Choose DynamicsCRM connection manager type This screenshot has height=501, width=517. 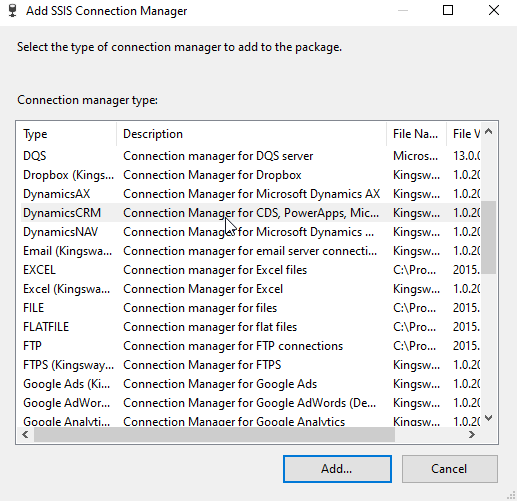[x=250, y=213]
